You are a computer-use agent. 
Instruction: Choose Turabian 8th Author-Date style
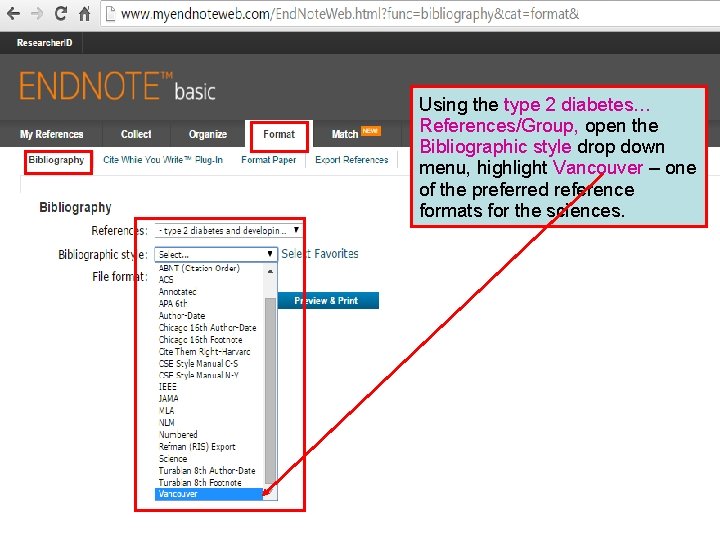pyautogui.click(x=210, y=470)
